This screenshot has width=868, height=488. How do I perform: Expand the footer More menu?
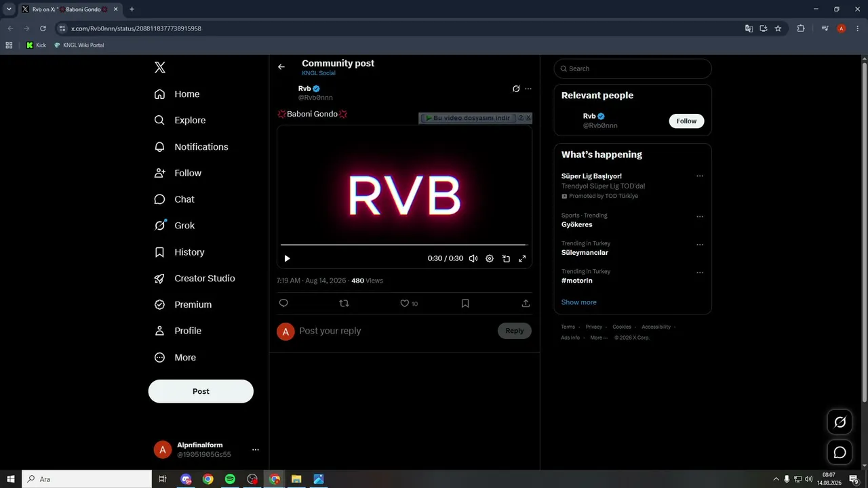(598, 338)
